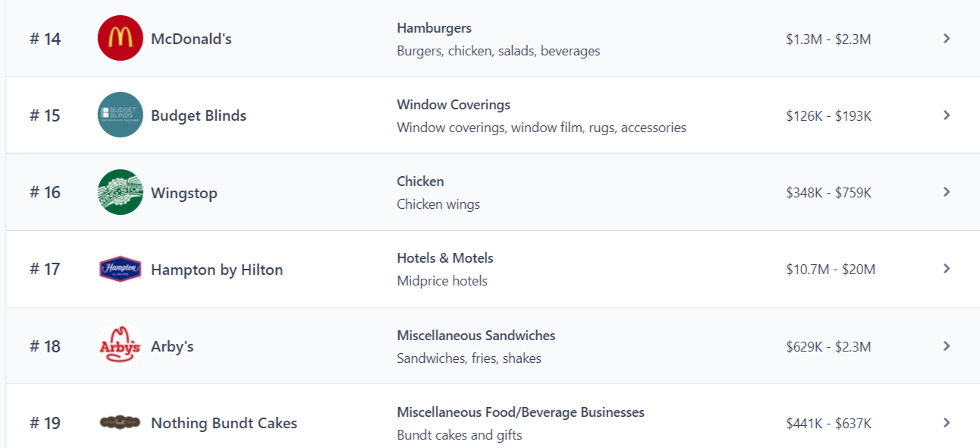Expand the Arby's row arrow
The height and width of the screenshot is (448, 980).
pyautogui.click(x=947, y=346)
